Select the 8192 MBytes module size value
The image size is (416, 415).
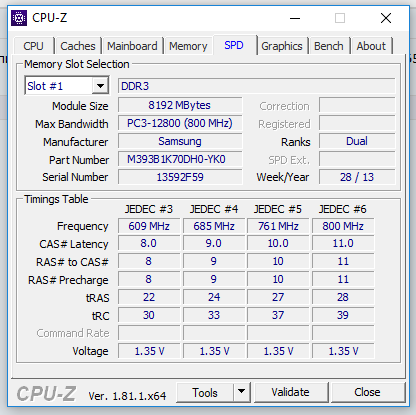click(x=180, y=105)
